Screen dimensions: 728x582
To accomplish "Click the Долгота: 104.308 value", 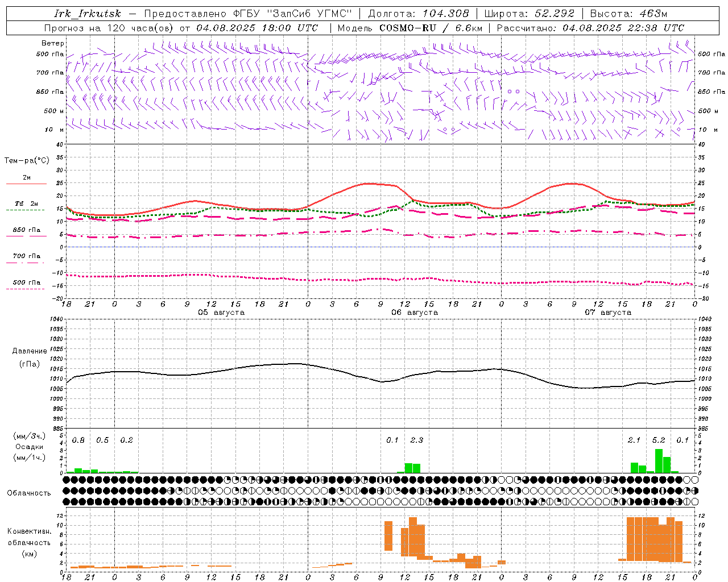I will tap(419, 14).
